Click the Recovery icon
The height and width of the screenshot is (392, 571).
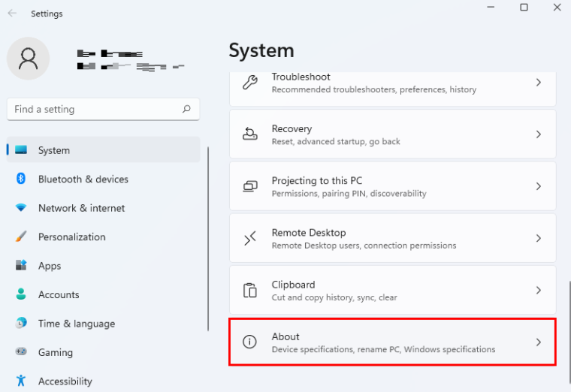pos(249,134)
